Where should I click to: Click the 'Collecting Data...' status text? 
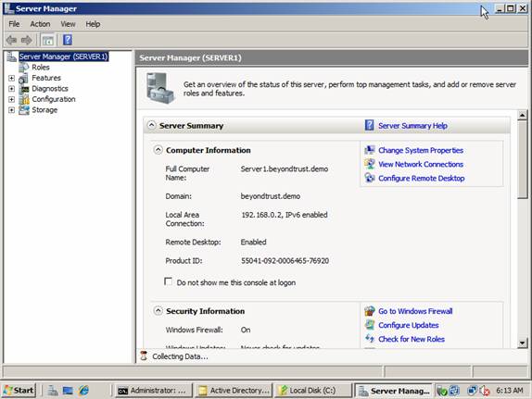[180, 356]
